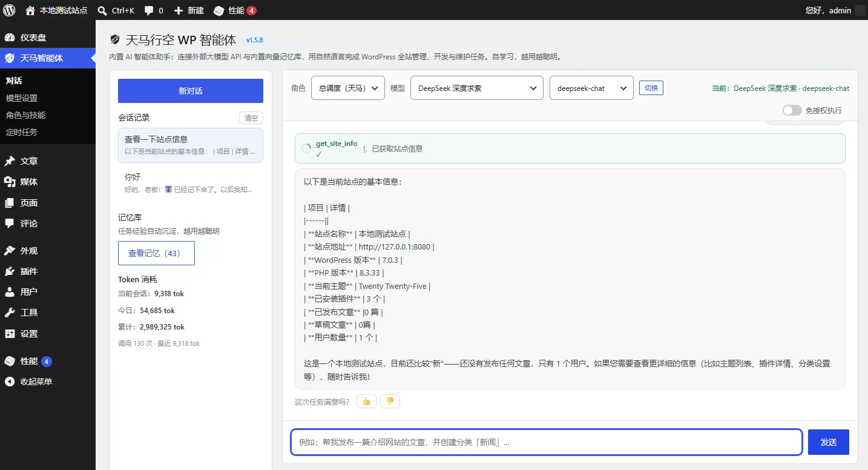The height and width of the screenshot is (470, 868).
Task: Click the 站点地址 row with http://127.0.0.1:8080
Action: point(369,247)
